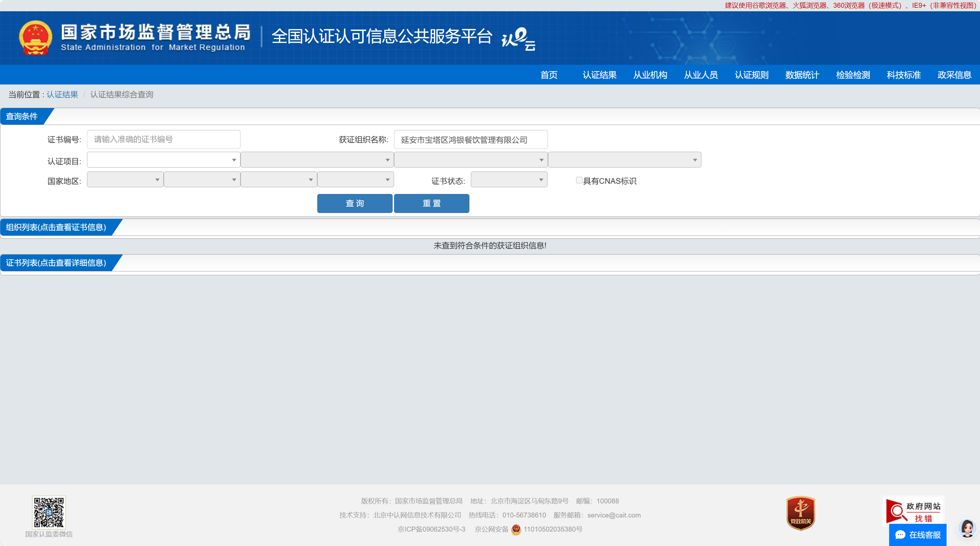
Task: Click the 查询 search button
Action: [355, 203]
